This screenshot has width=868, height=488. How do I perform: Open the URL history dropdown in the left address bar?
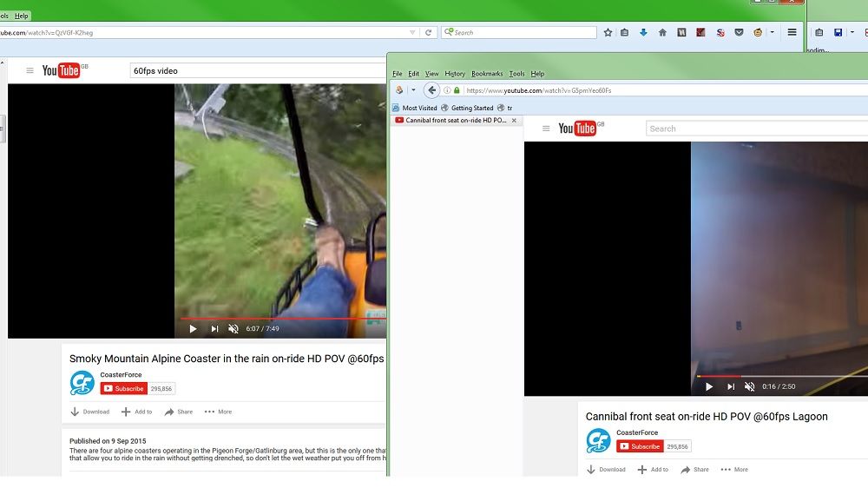(x=412, y=33)
